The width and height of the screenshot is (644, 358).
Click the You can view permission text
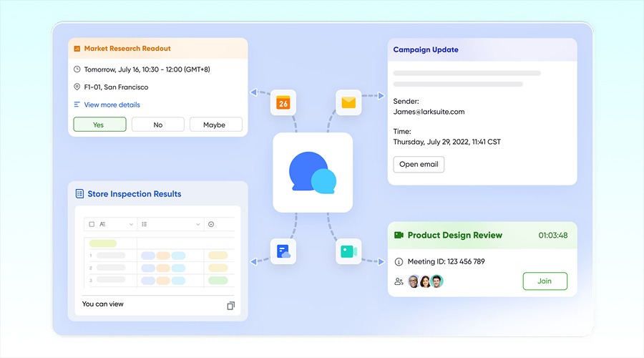pos(102,304)
